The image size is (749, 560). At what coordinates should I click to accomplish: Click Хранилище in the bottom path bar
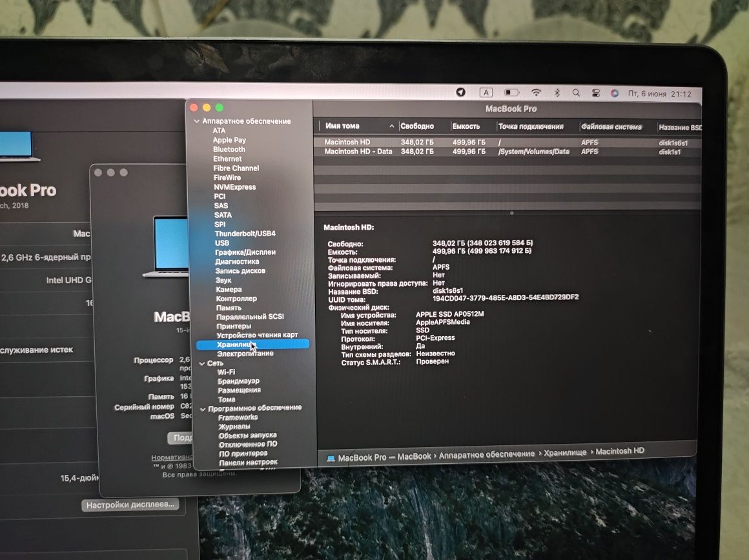(565, 453)
